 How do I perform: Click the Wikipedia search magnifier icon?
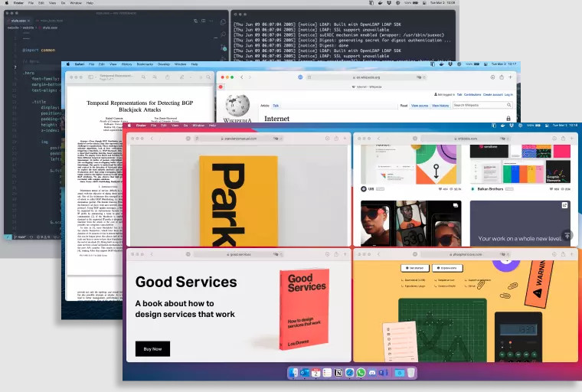point(509,106)
